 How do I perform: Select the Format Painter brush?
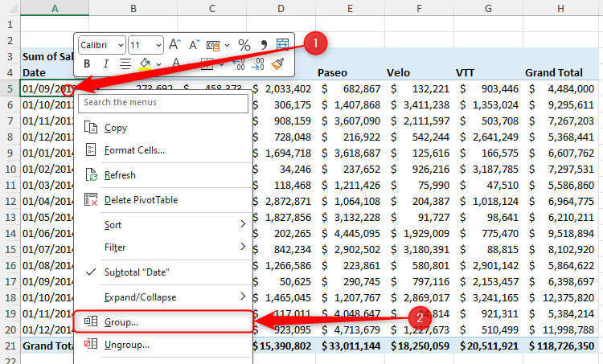277,63
